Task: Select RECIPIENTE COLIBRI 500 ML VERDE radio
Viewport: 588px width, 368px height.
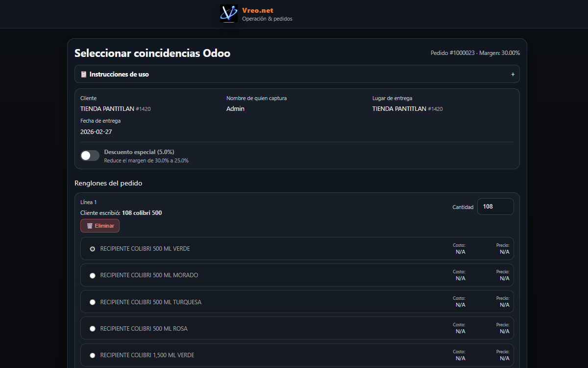Action: [x=93, y=249]
